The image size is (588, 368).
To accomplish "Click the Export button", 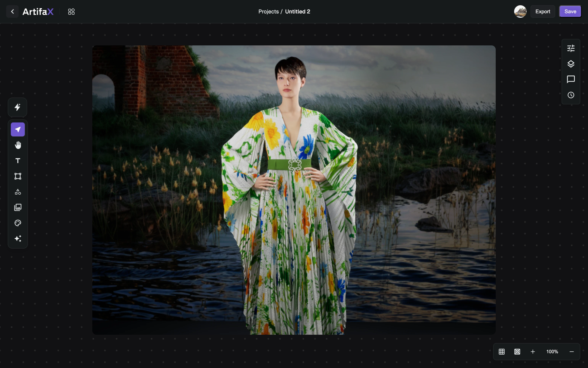I will [x=542, y=12].
